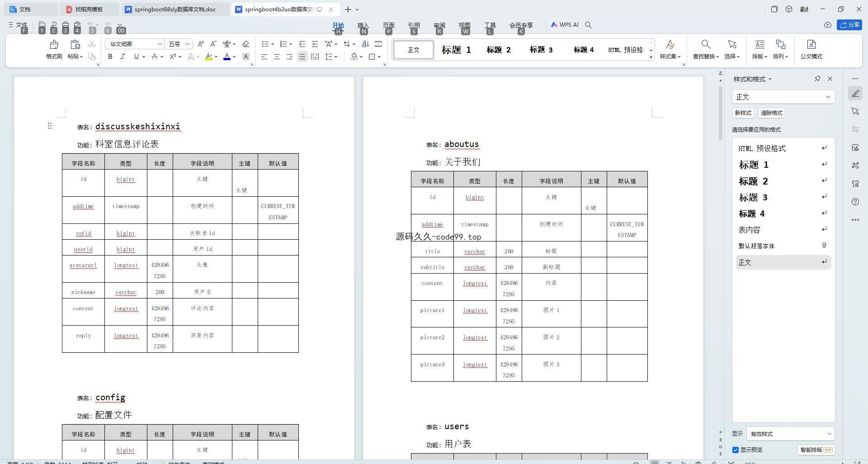Screen dimensions: 868x464
Task: Click the Copy icon below the scissors
Action: click(92, 57)
